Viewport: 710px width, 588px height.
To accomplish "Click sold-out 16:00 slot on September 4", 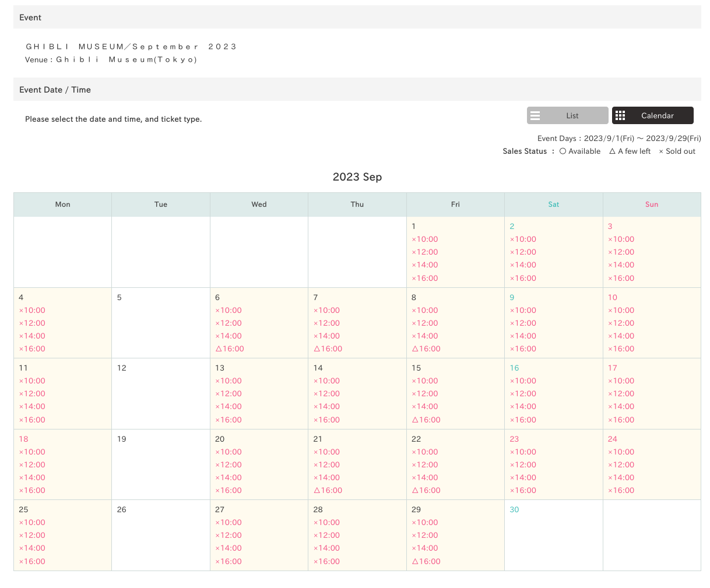I will (x=32, y=348).
